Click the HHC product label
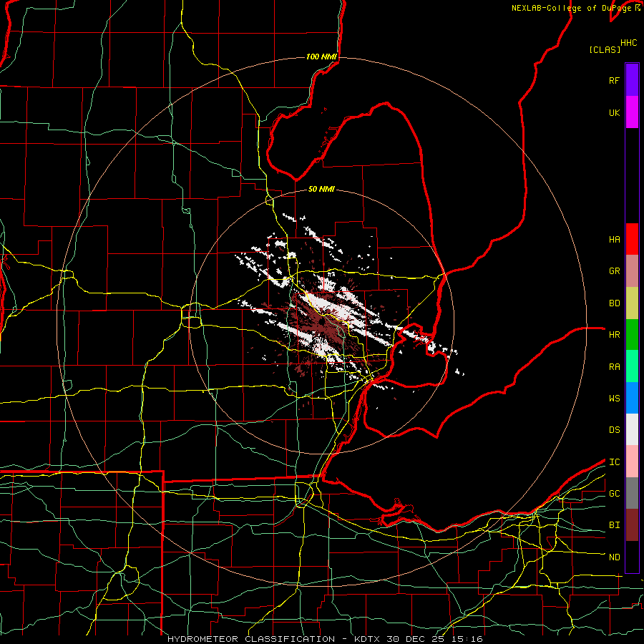 [628, 43]
